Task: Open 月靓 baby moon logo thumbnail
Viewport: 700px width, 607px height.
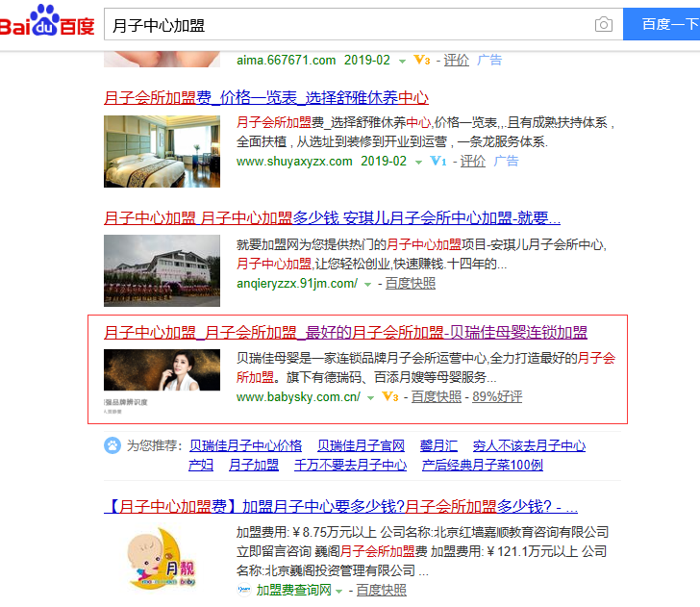Action: tap(162, 558)
